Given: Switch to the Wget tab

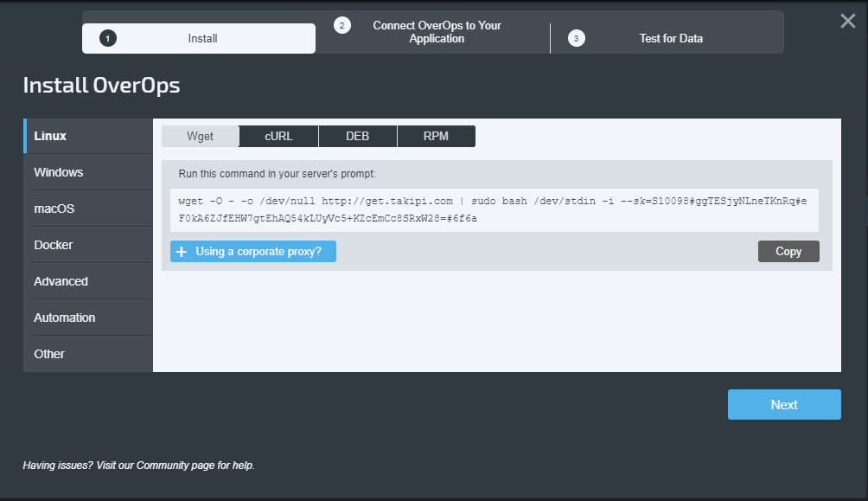Looking at the screenshot, I should (x=200, y=137).
